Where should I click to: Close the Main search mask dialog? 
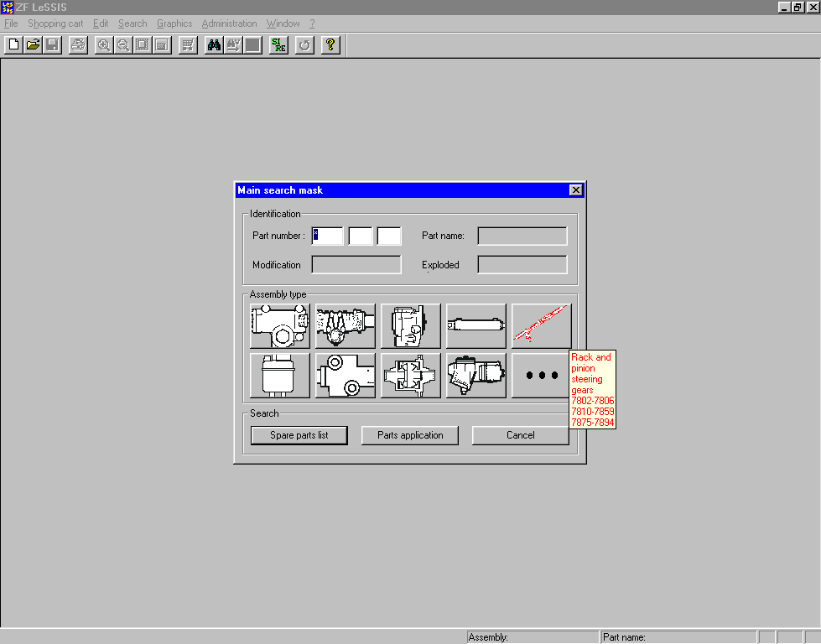pyautogui.click(x=575, y=190)
